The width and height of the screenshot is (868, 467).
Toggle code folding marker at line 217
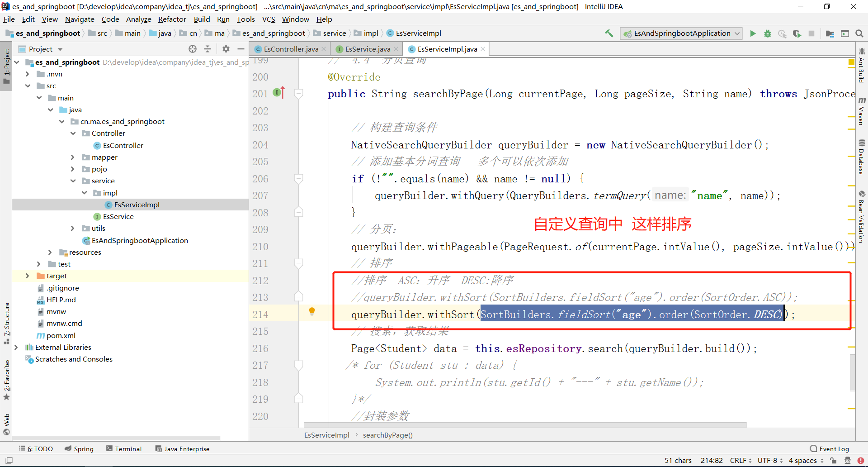click(298, 365)
